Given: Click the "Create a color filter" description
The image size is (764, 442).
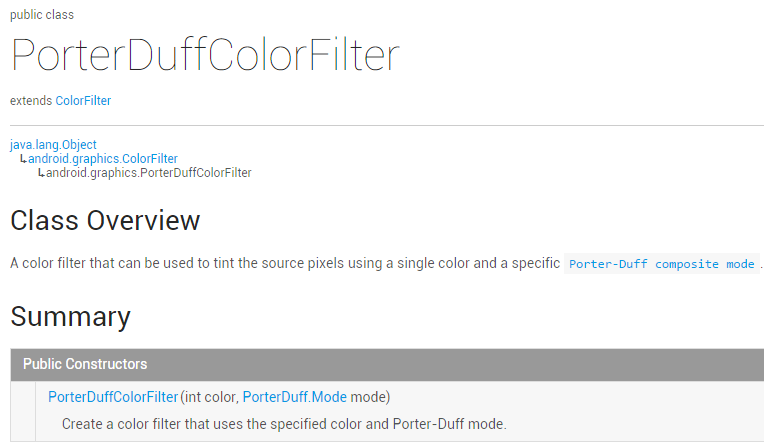Looking at the screenshot, I should click(x=284, y=423).
